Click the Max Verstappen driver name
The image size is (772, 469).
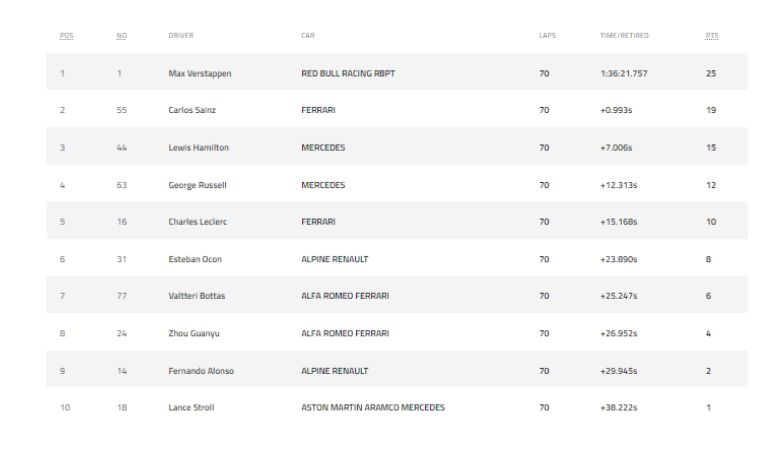tap(200, 73)
